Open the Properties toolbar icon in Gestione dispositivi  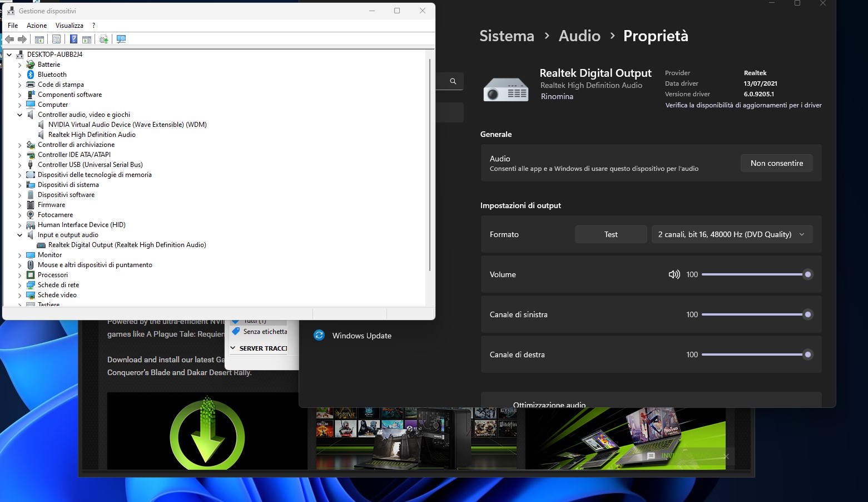click(56, 39)
